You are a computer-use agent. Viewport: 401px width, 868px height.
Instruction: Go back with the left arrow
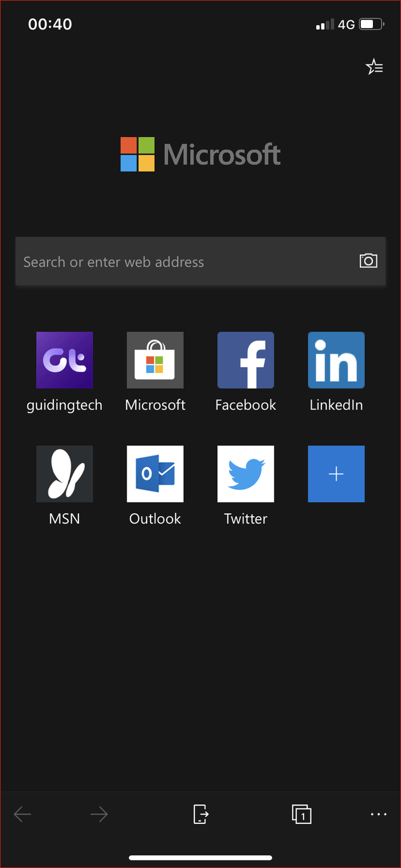[x=22, y=814]
